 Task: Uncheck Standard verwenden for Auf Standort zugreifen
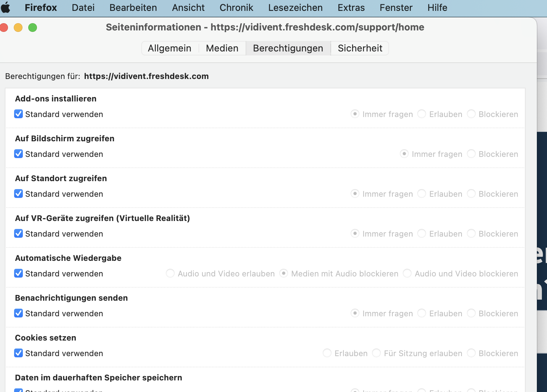point(18,194)
